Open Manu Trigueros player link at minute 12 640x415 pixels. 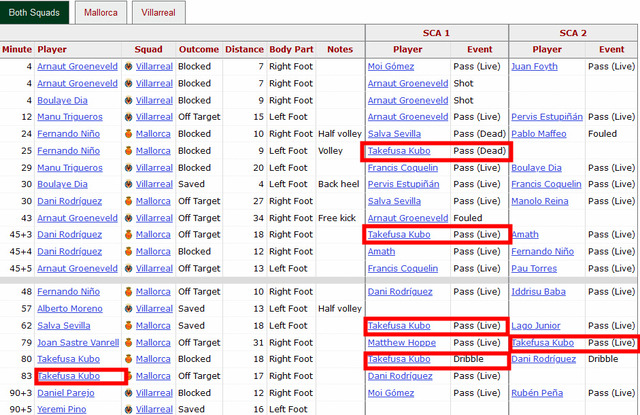click(x=70, y=117)
